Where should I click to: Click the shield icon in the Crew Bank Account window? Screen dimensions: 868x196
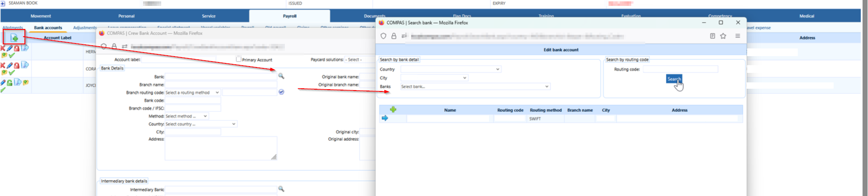point(104,46)
